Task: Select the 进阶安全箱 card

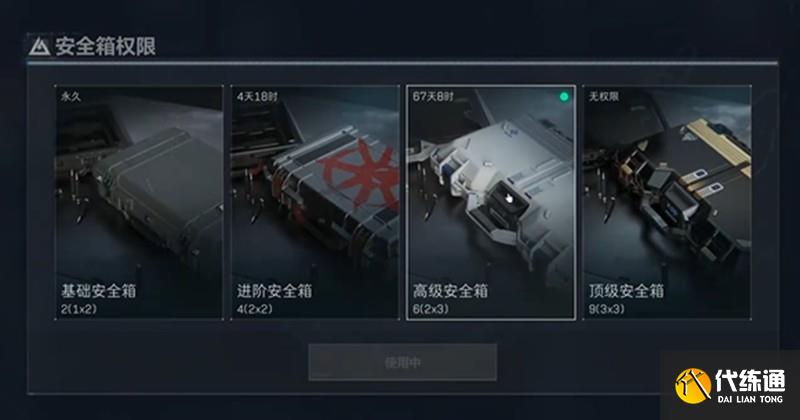Action: pos(315,203)
